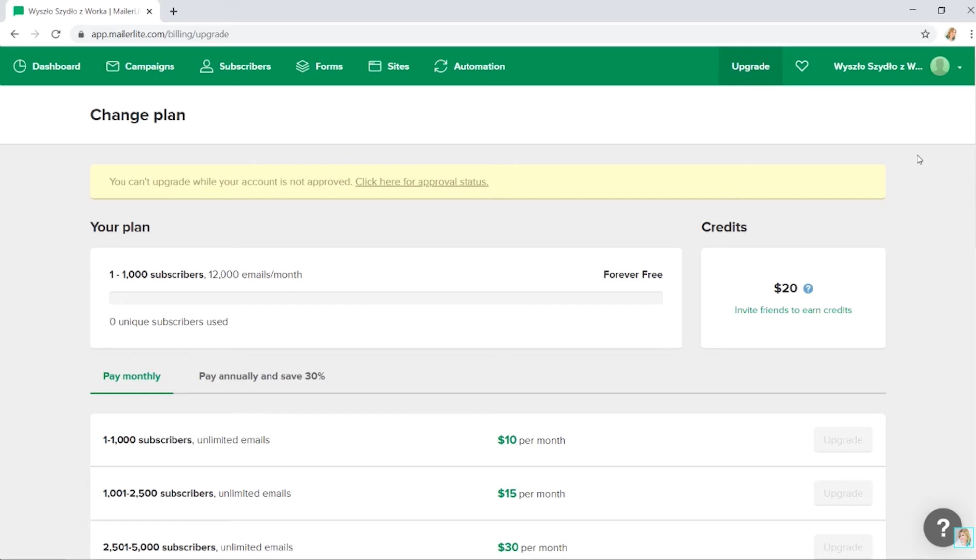This screenshot has width=976, height=560.
Task: Click the Credits heading
Action: pos(724,227)
